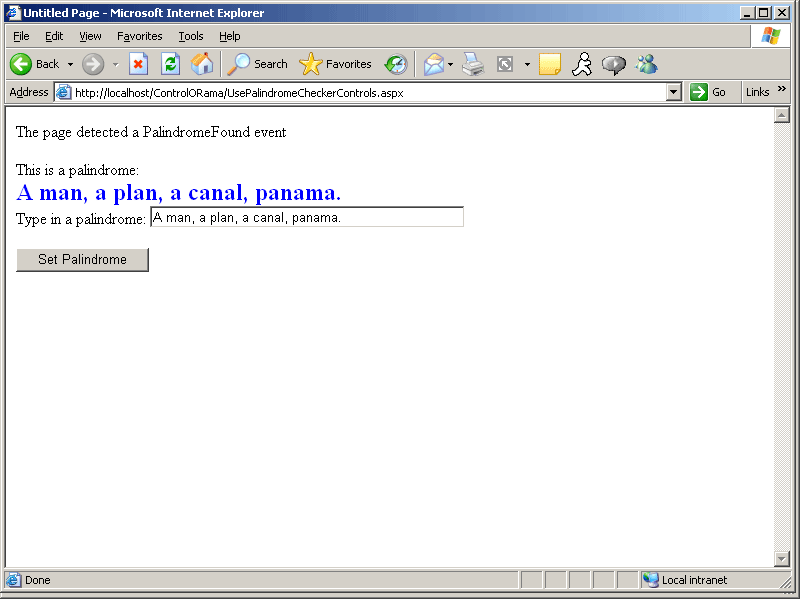
Task: Click the grayed Edit page icon
Action: pyautogui.click(x=505, y=64)
